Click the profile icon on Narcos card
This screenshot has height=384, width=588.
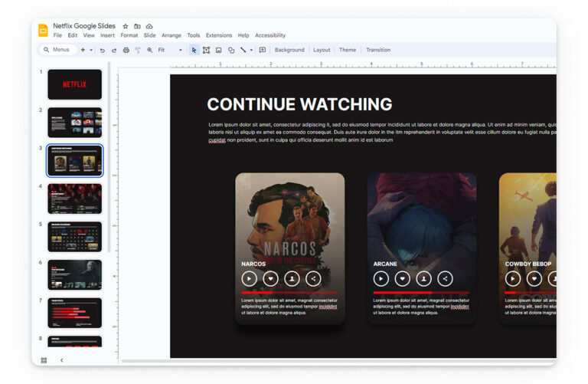[x=292, y=278]
